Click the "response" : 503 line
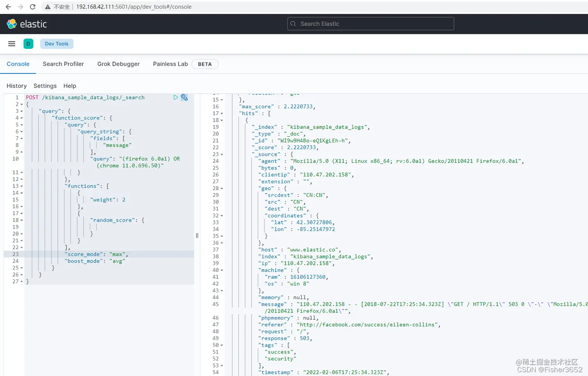The width and height of the screenshot is (588, 376). pos(285,338)
